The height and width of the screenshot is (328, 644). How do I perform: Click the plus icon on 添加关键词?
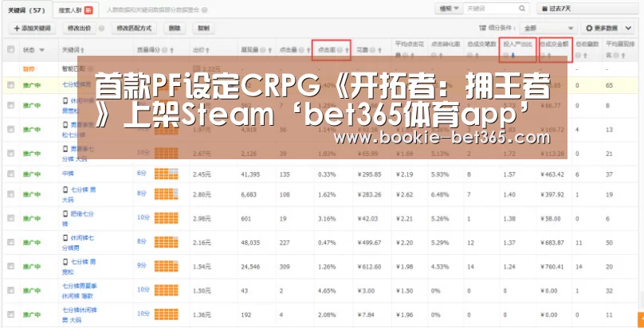pyautogui.click(x=17, y=29)
